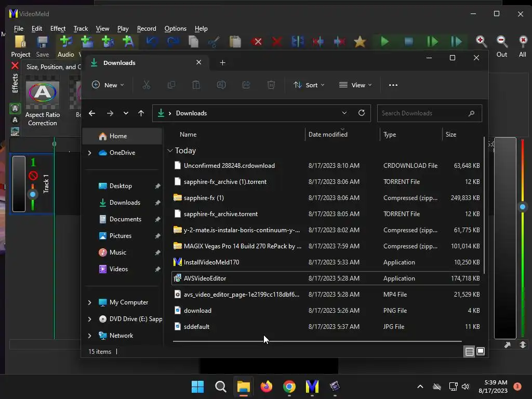The height and width of the screenshot is (399, 532).
Task: Open the View dropdown in File Explorer
Action: (355, 85)
